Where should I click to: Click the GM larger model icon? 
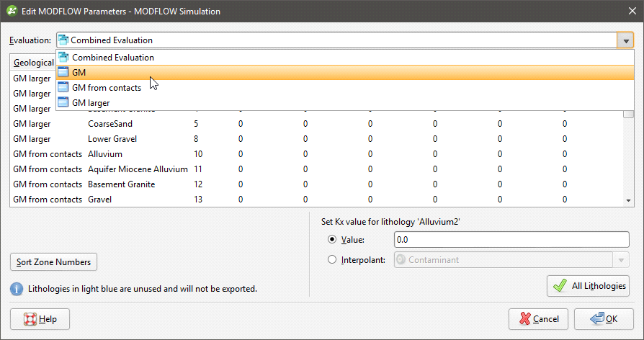tap(63, 103)
